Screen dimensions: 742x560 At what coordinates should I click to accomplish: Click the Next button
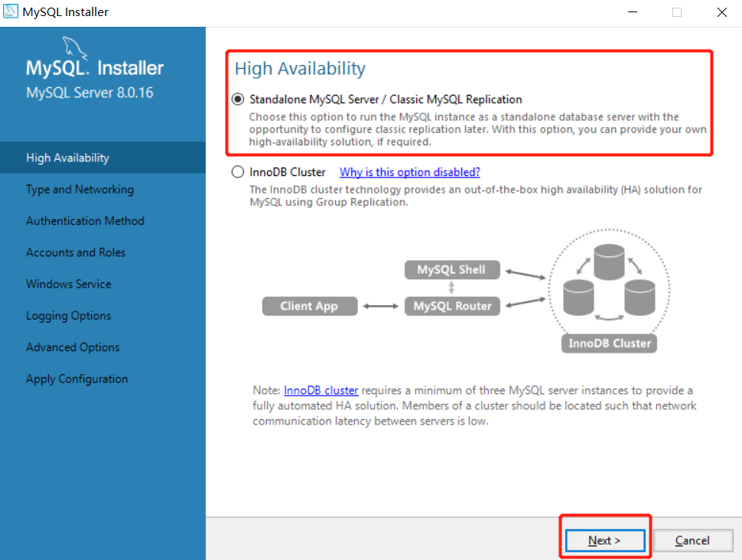605,540
